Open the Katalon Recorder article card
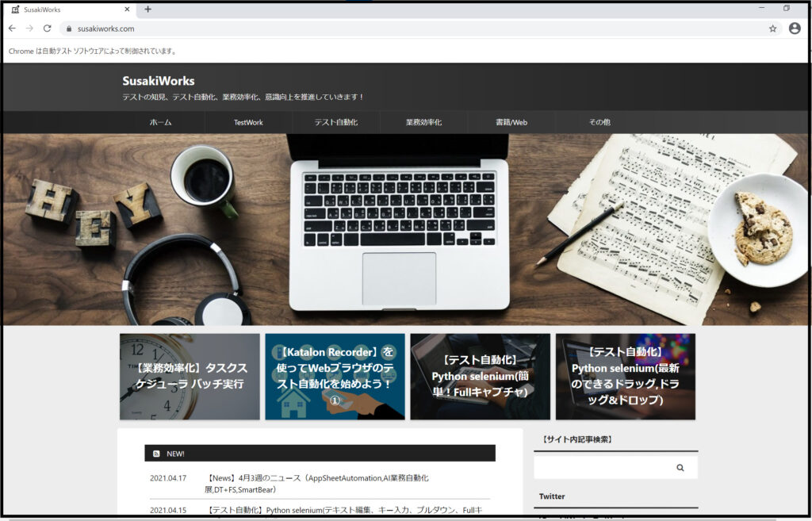The width and height of the screenshot is (812, 521). coord(335,377)
